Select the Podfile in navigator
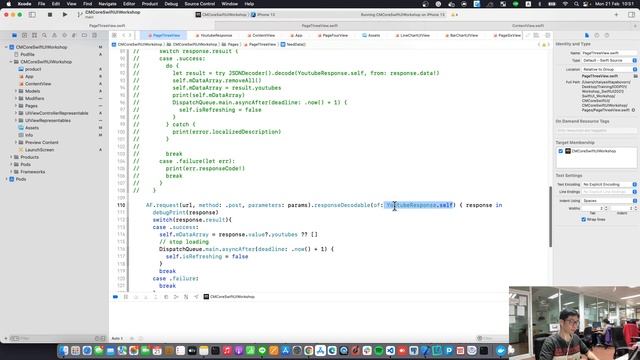640x360 pixels. pos(27,54)
